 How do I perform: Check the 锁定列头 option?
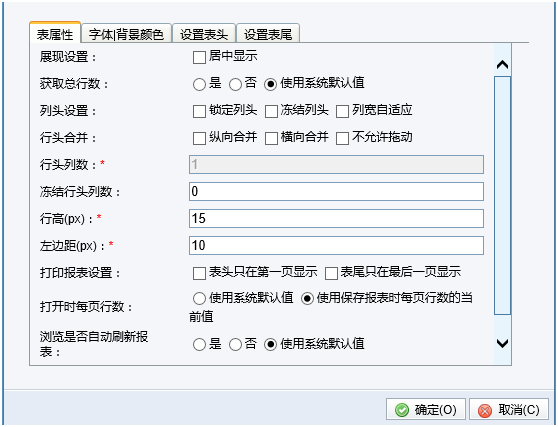[x=199, y=111]
